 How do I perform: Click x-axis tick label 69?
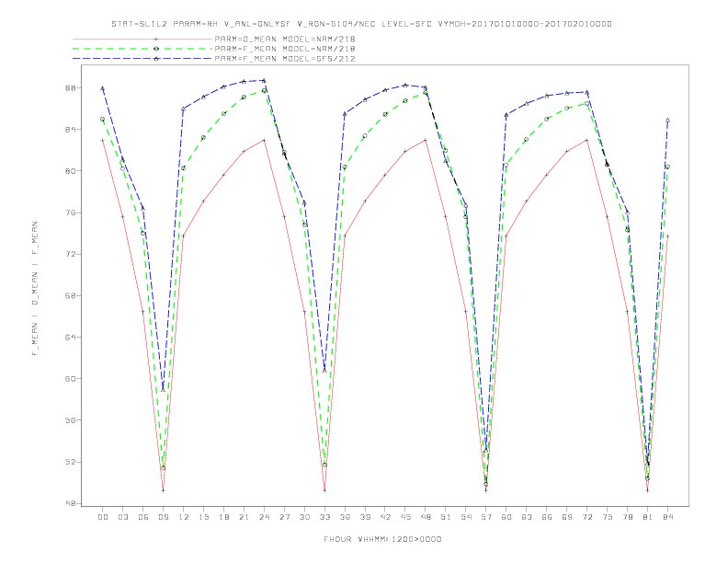567,517
